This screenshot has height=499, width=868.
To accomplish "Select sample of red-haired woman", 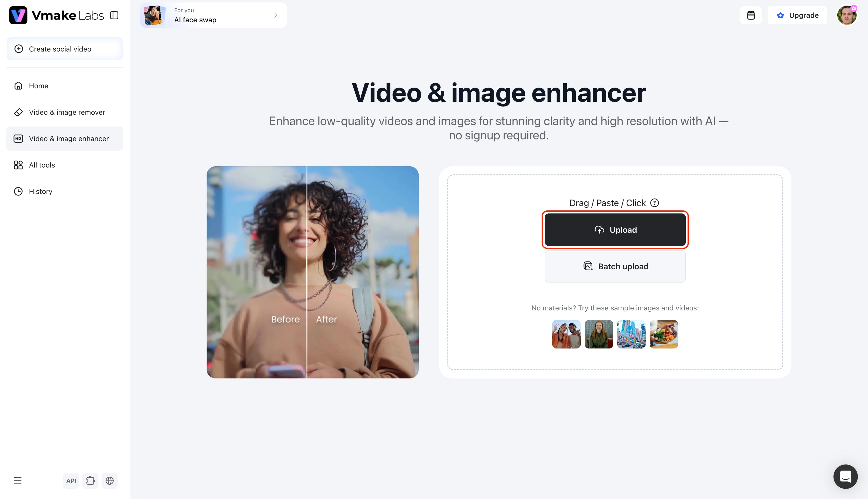I will point(599,334).
